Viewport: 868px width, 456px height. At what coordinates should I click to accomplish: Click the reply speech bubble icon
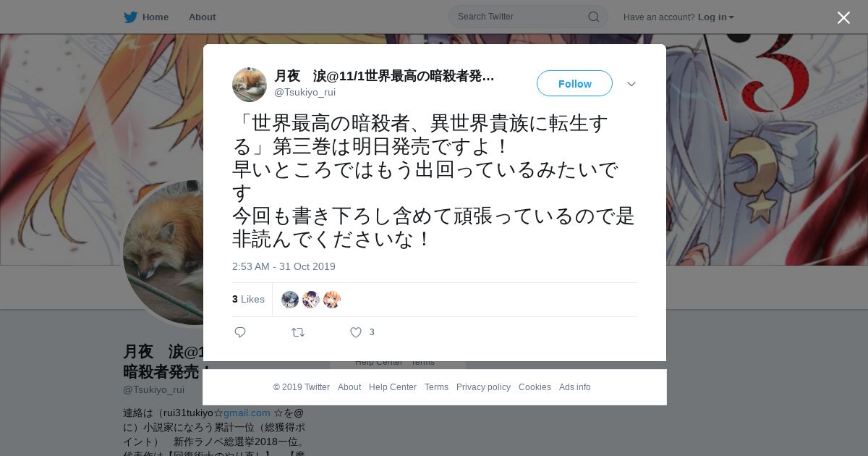pyautogui.click(x=240, y=332)
